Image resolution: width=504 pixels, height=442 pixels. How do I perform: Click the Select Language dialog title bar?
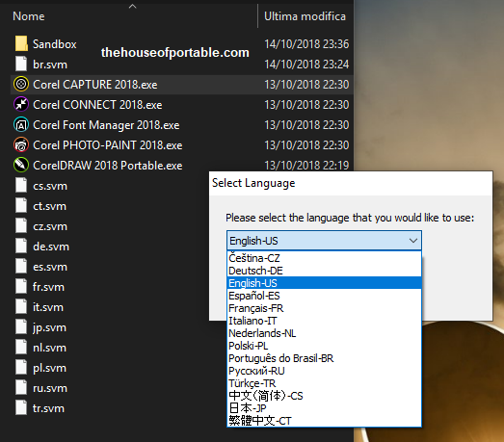pos(351,183)
